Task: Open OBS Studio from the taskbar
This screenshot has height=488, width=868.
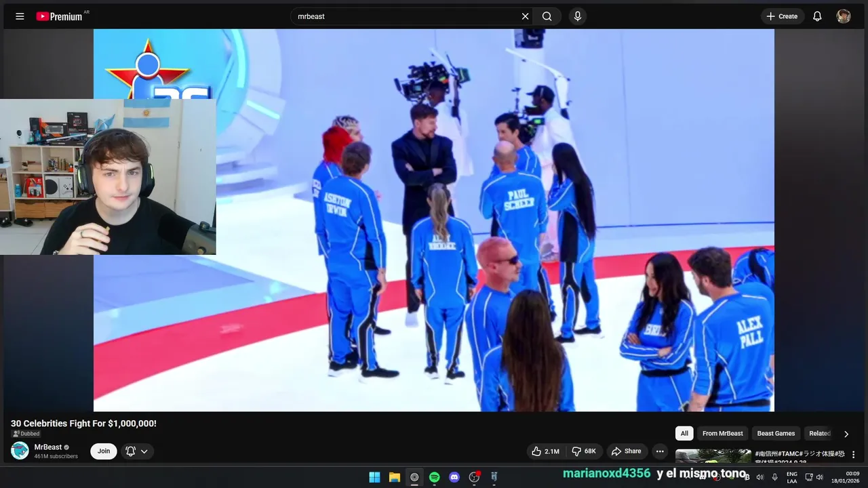Action: (475, 477)
